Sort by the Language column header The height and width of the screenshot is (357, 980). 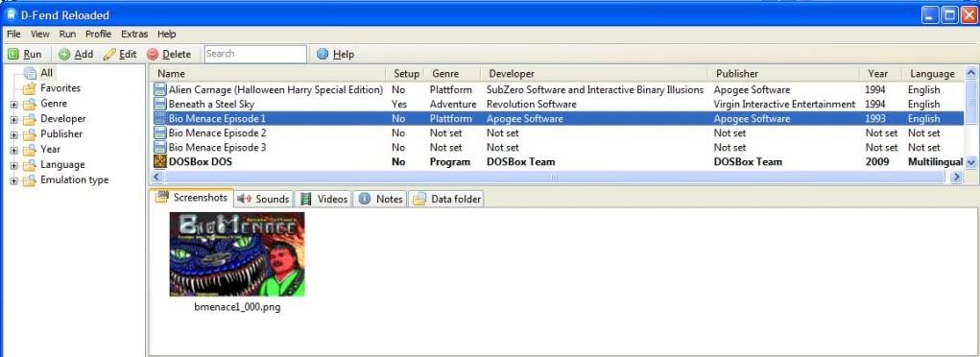coord(934,74)
